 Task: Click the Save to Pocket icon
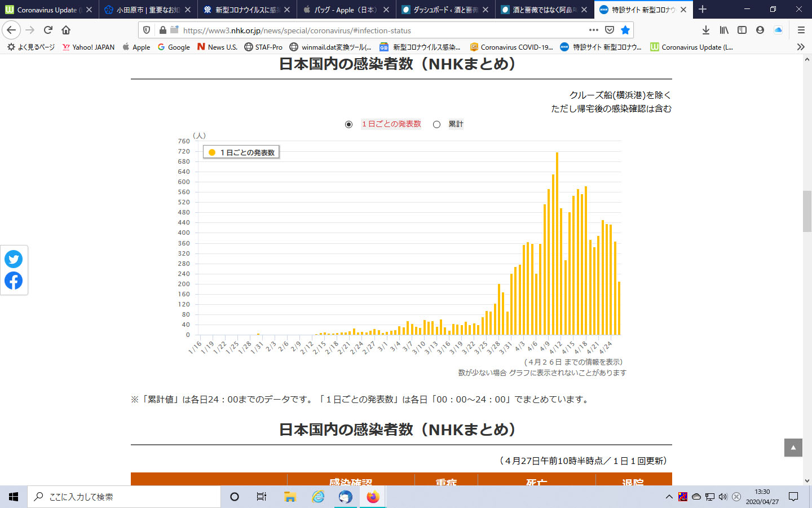point(609,30)
